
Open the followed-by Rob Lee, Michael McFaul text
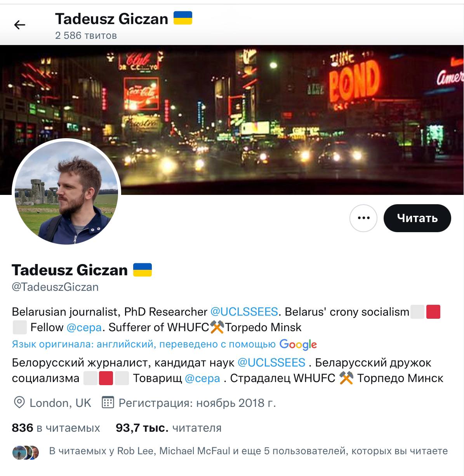pyautogui.click(x=249, y=451)
